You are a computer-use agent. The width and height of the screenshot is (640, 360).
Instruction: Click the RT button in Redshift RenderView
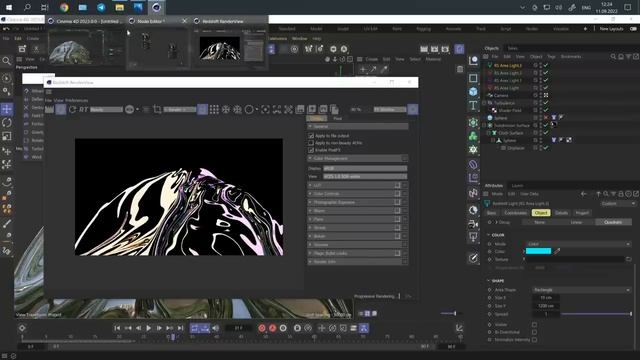[83, 109]
